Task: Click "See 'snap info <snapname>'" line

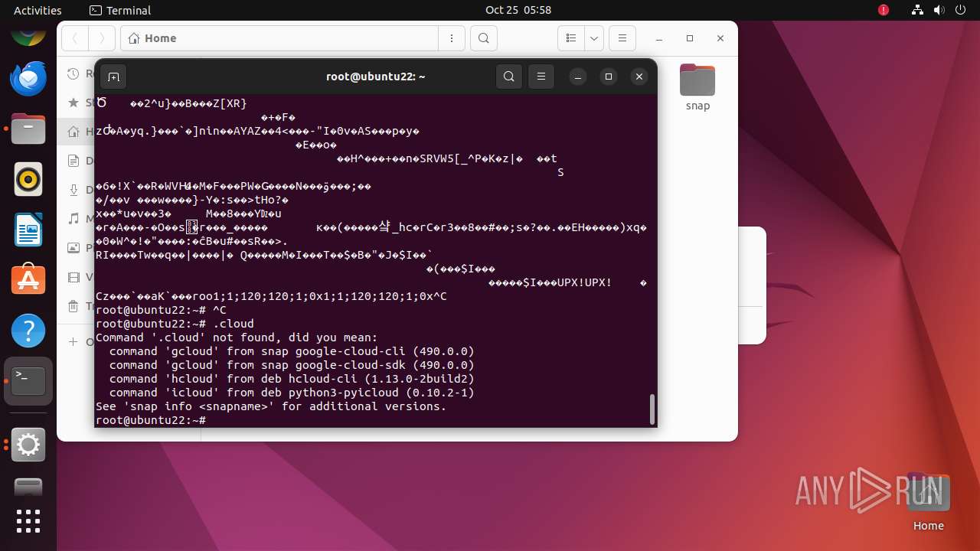Action: coord(271,406)
